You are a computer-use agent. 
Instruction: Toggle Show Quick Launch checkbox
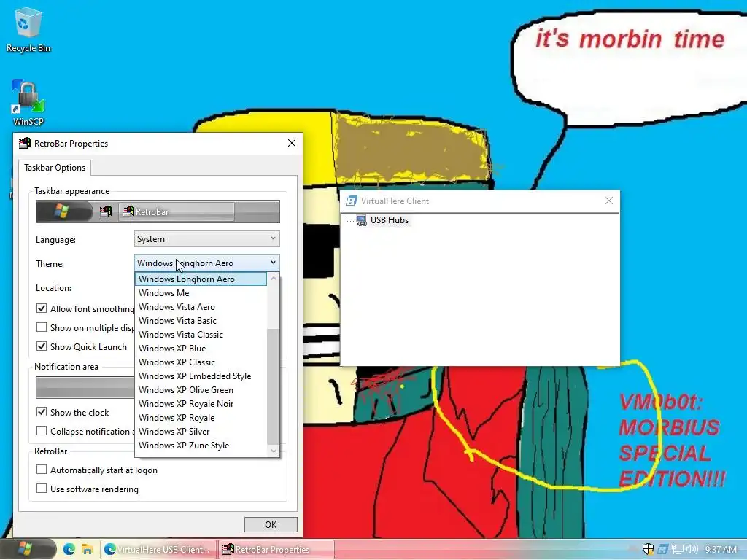(x=42, y=346)
